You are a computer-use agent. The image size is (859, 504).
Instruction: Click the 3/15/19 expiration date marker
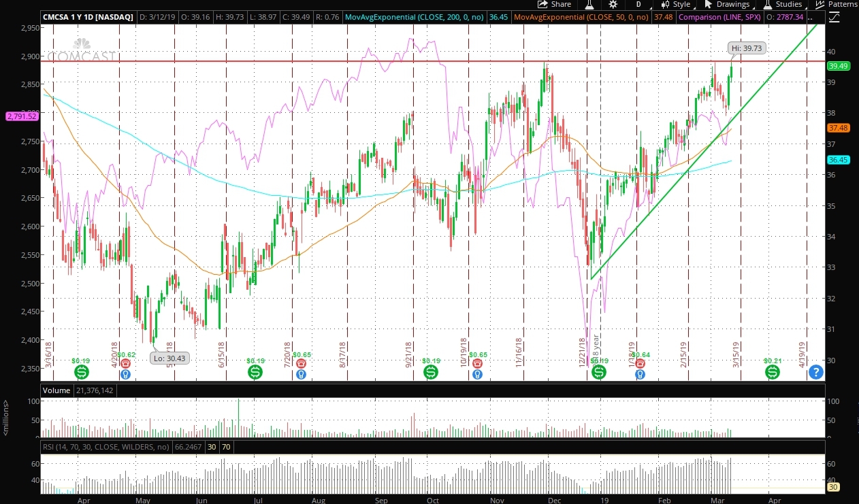[x=736, y=356]
